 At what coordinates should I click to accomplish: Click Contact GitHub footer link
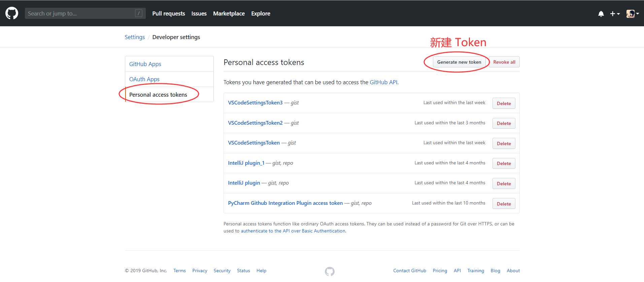(x=410, y=271)
